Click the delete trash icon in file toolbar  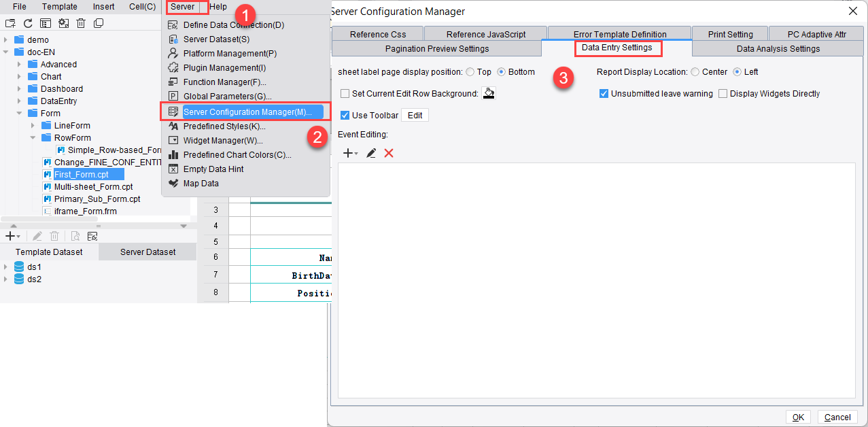click(81, 23)
